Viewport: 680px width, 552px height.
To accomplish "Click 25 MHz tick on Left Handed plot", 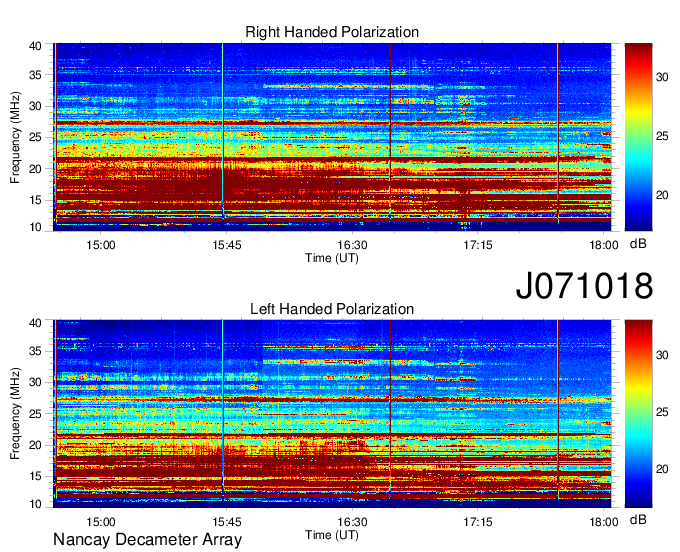I will click(35, 414).
